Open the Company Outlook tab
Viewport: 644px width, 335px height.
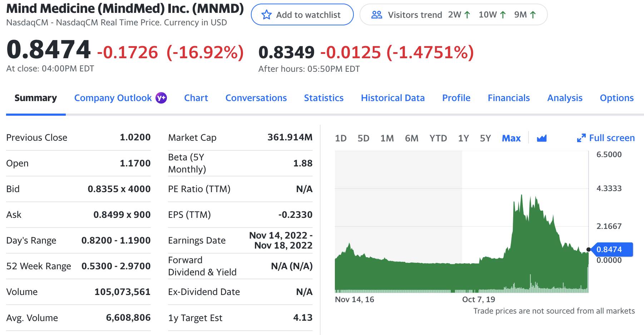pyautogui.click(x=113, y=98)
